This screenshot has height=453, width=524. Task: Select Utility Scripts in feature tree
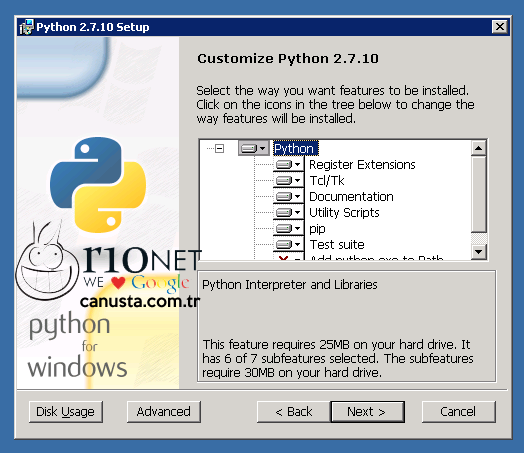344,213
